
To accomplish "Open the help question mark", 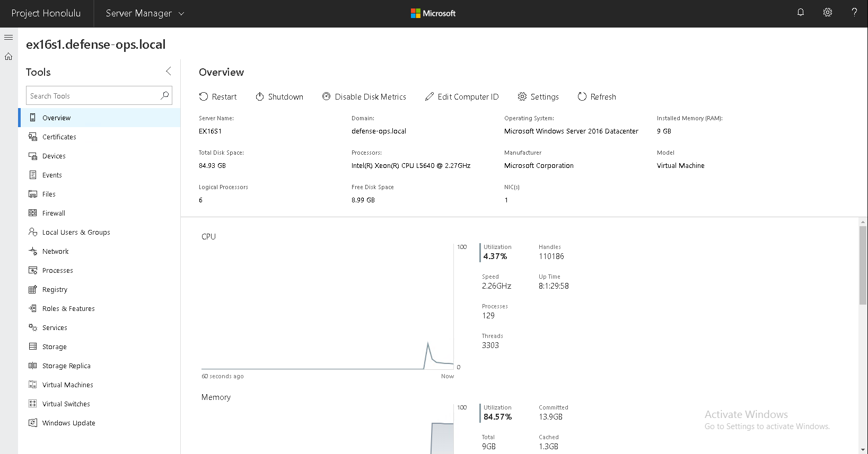I will click(x=854, y=13).
